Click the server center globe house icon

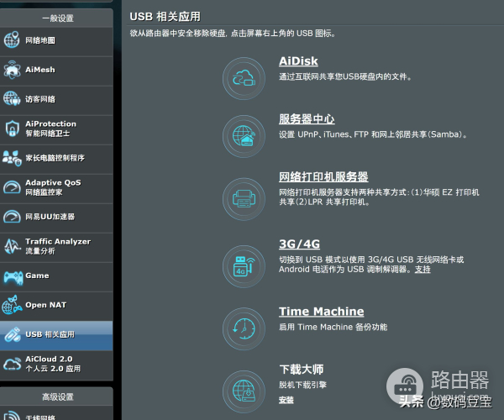[x=244, y=136]
